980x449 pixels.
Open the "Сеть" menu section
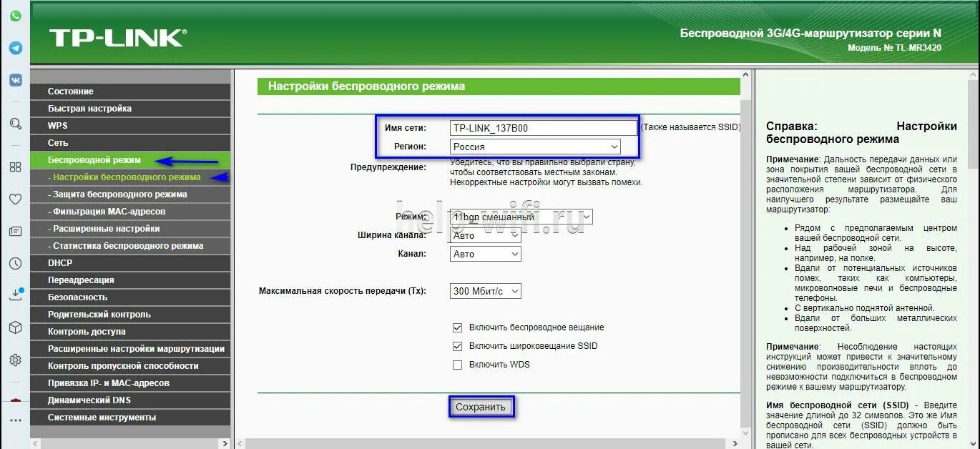pos(130,143)
